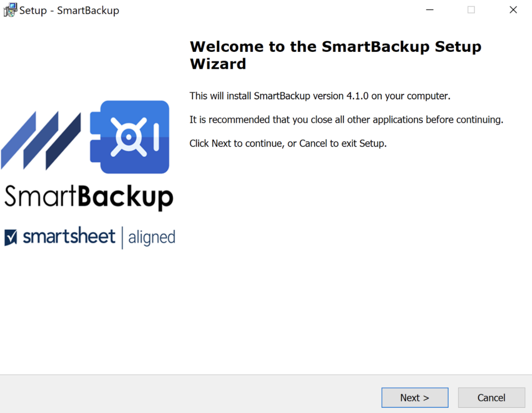Minimize the setup window
Viewport: 532px width, 413px height.
click(430, 9)
